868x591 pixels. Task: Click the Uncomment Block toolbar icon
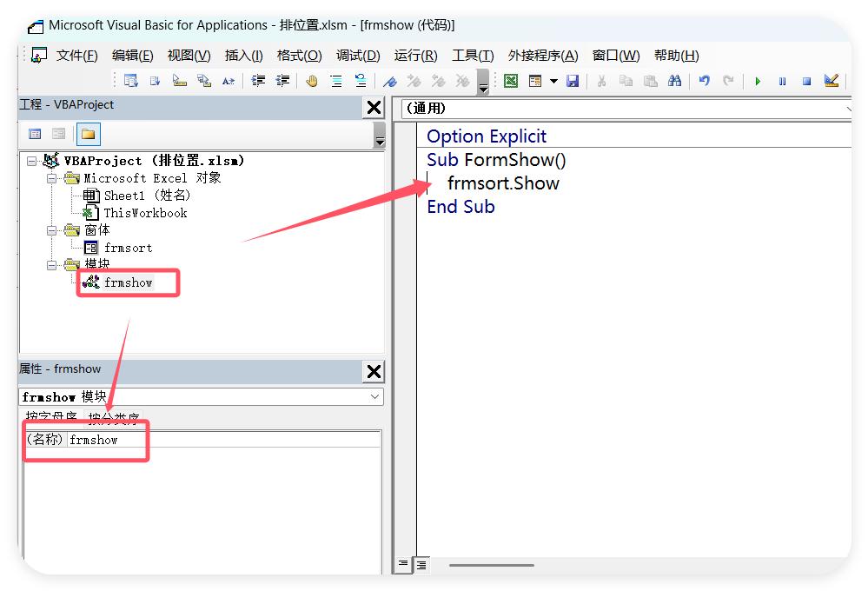[x=361, y=81]
